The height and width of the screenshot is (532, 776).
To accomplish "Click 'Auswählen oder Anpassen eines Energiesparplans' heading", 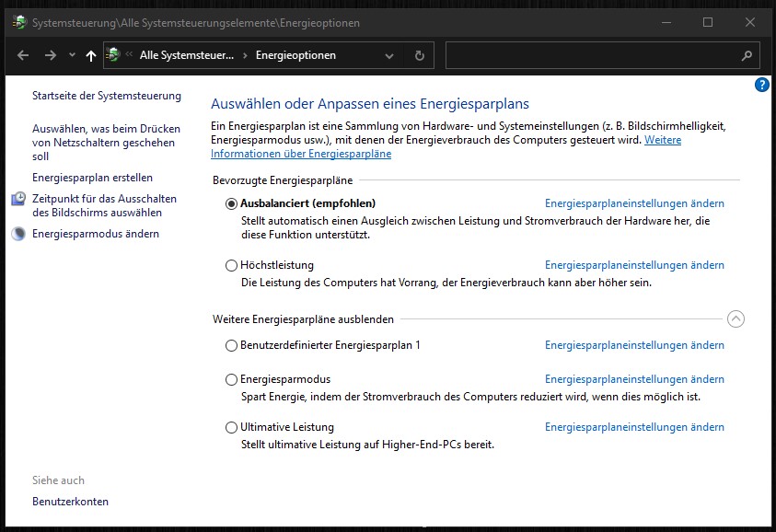I will [x=370, y=104].
